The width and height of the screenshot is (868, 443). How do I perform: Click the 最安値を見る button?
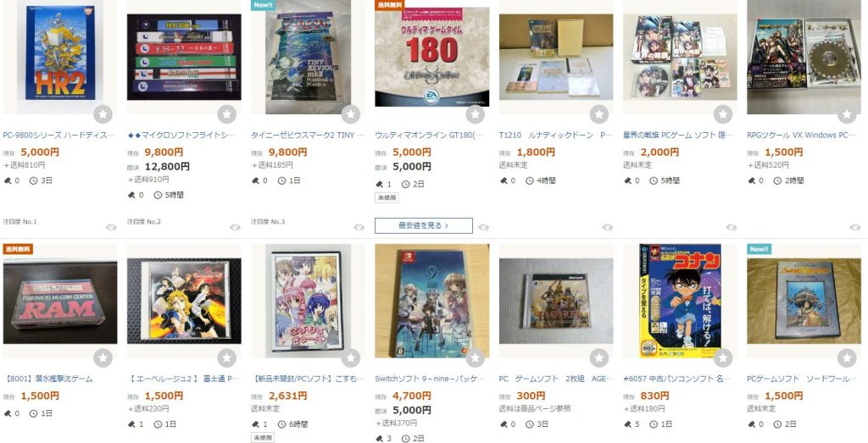[424, 225]
